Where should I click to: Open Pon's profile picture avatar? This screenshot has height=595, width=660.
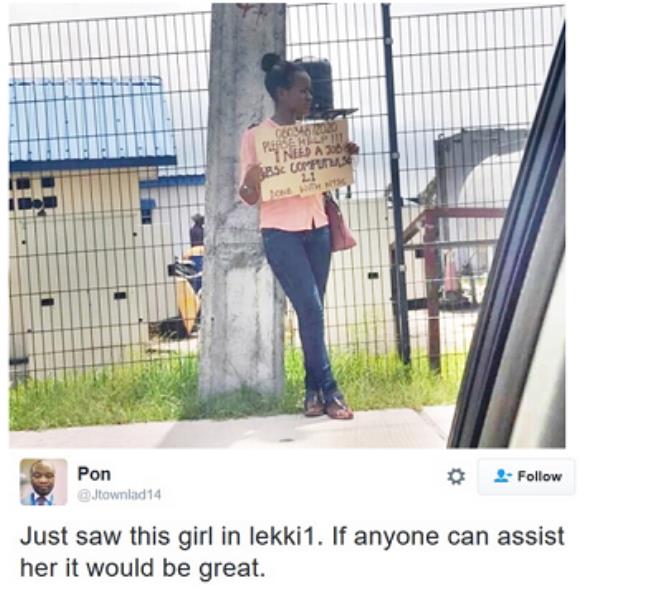[x=43, y=482]
